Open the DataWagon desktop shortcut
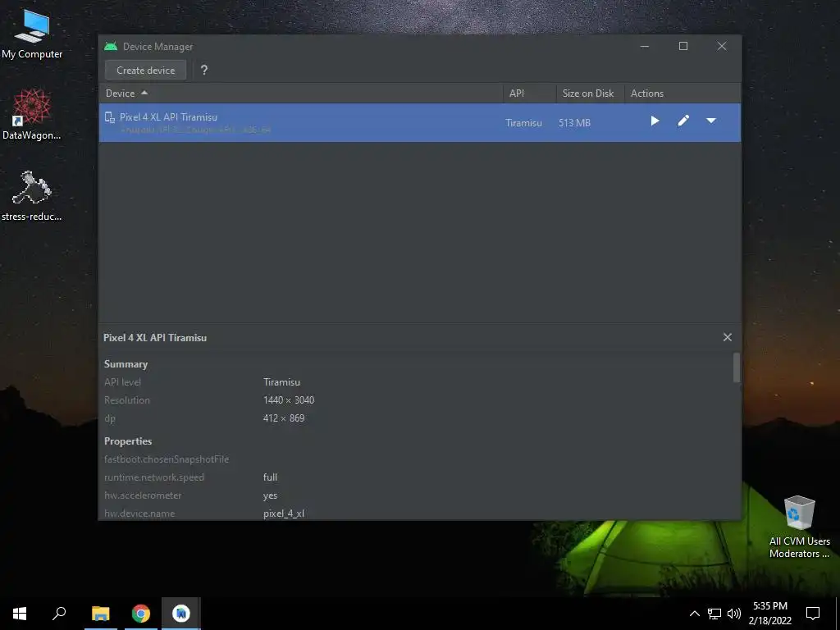This screenshot has height=630, width=840. 32,115
